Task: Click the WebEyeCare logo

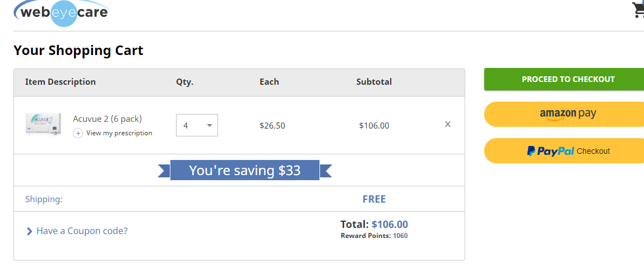Action: click(x=62, y=13)
